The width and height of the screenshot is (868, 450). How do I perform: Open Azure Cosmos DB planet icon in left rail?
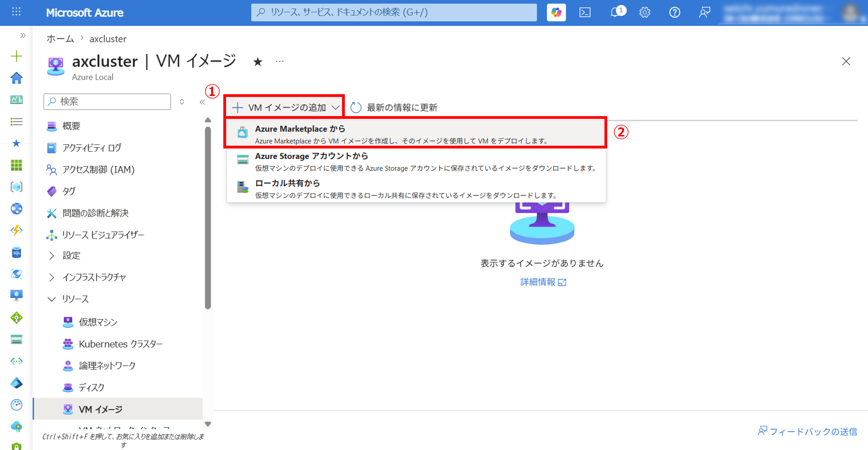(x=16, y=274)
